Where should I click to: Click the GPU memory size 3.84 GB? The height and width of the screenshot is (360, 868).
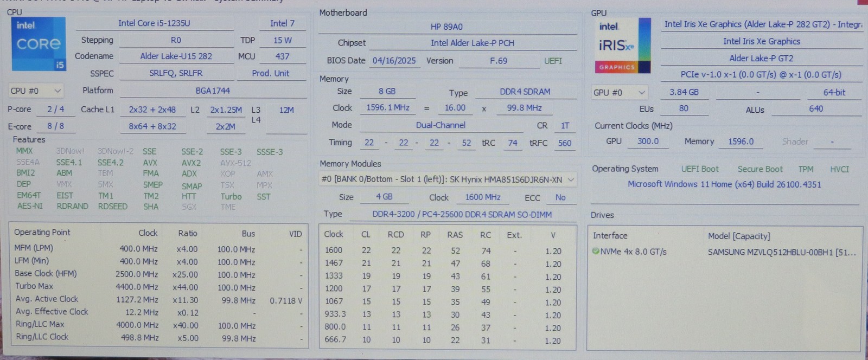click(x=684, y=93)
